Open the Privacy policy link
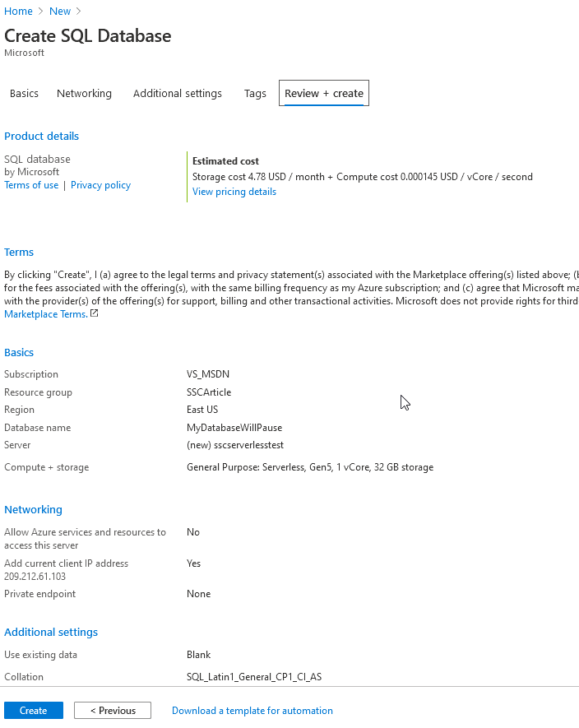 [x=100, y=185]
